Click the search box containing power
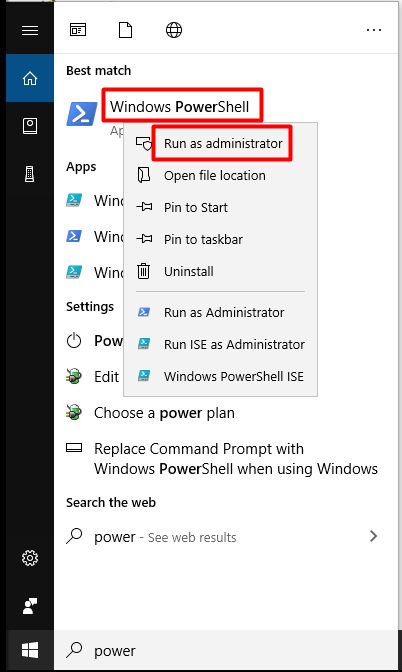Viewport: 402px width, 672px height. pos(225,650)
